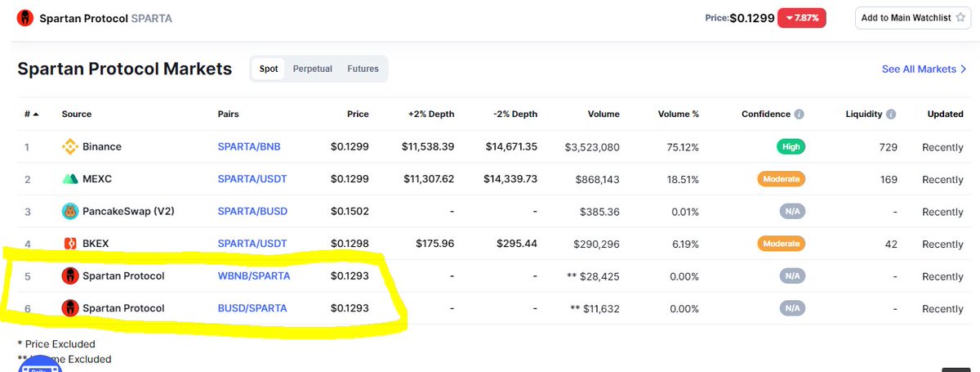Click the $11,538.39 depth value
Screen dimensions: 980x372
pyautogui.click(x=428, y=147)
